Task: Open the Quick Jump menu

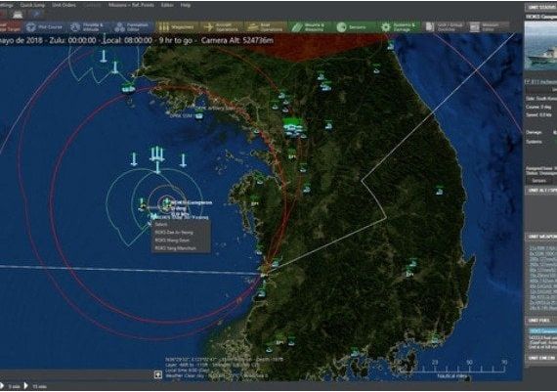Action: pyautogui.click(x=32, y=5)
